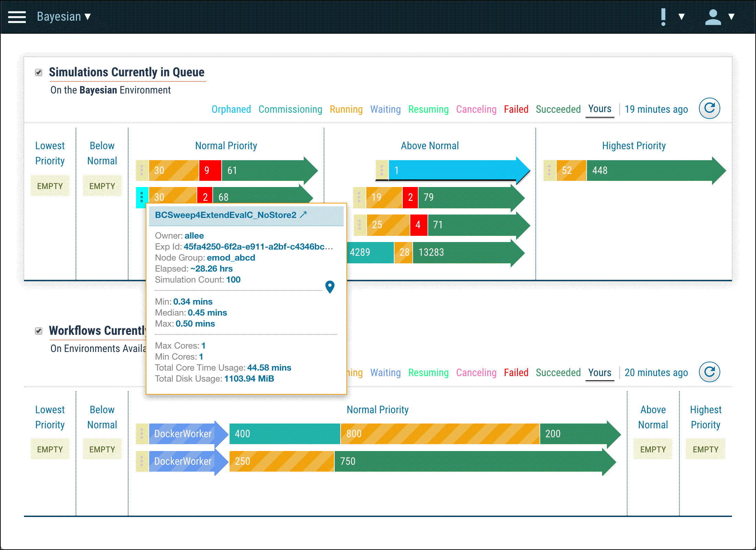
Task: Open the BCSweep4ExtendEvalC_NoStore2 experiment link
Action: coord(225,215)
